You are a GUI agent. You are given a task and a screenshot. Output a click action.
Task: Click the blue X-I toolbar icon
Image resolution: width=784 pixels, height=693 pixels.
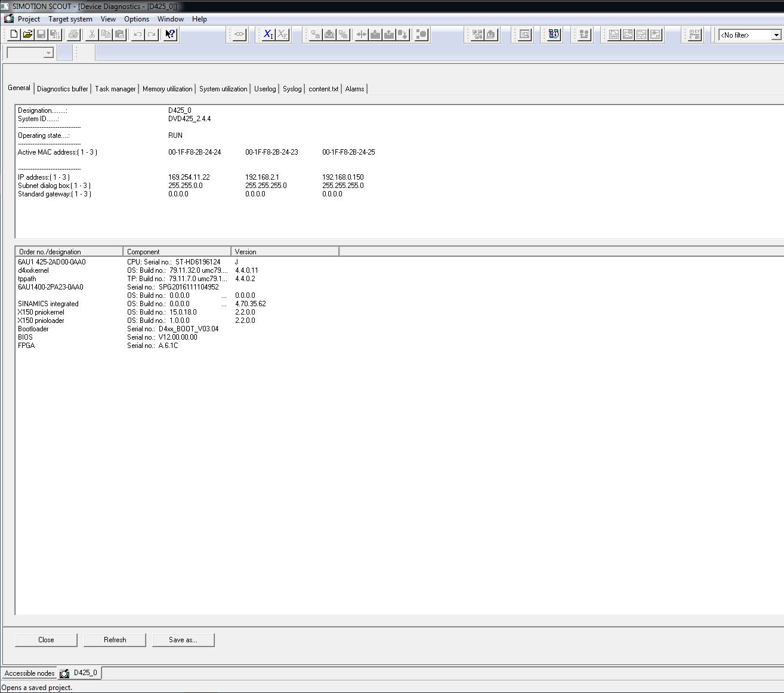[268, 35]
